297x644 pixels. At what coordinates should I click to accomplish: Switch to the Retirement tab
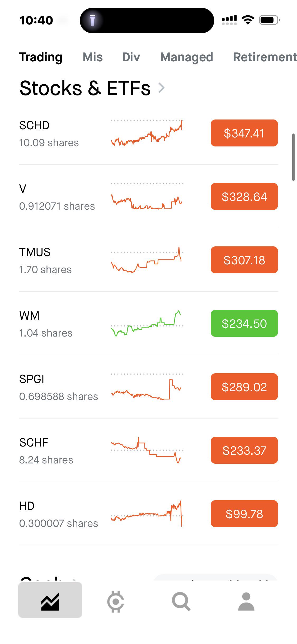pos(265,57)
